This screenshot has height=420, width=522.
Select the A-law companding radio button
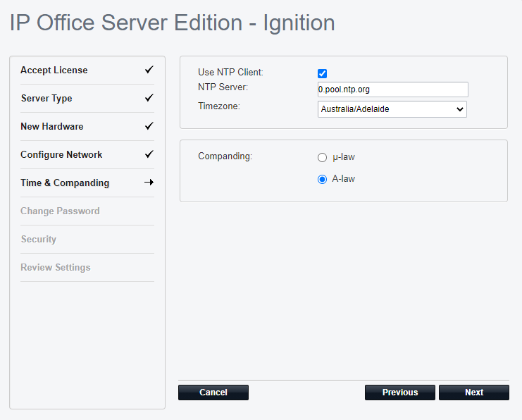(x=322, y=179)
